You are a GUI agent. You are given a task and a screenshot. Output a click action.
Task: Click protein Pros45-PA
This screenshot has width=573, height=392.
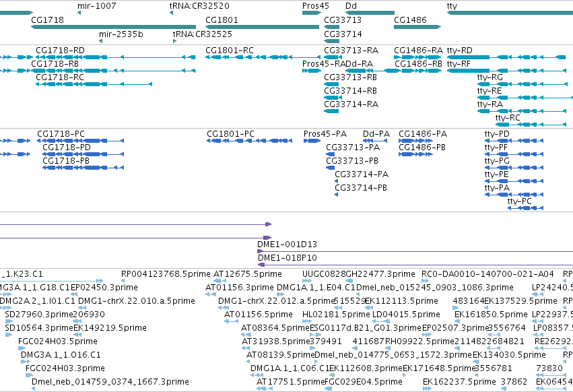click(312, 141)
